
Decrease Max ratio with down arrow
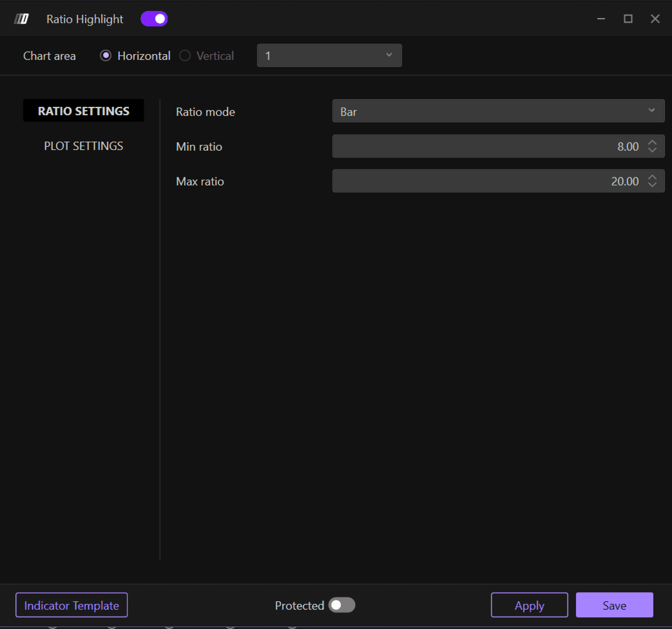(x=652, y=185)
